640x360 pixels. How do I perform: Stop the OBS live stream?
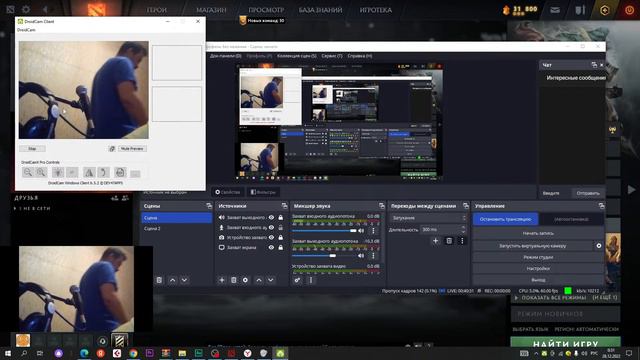(x=505, y=219)
